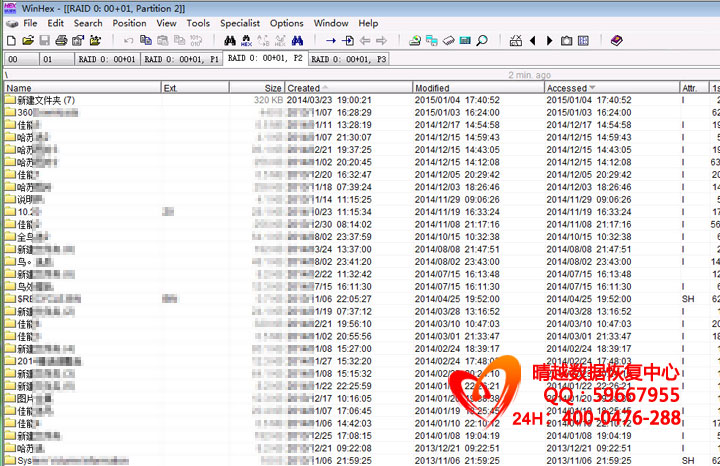Sort files by Size column header
Screen dimensions: 720x466
pos(273,88)
